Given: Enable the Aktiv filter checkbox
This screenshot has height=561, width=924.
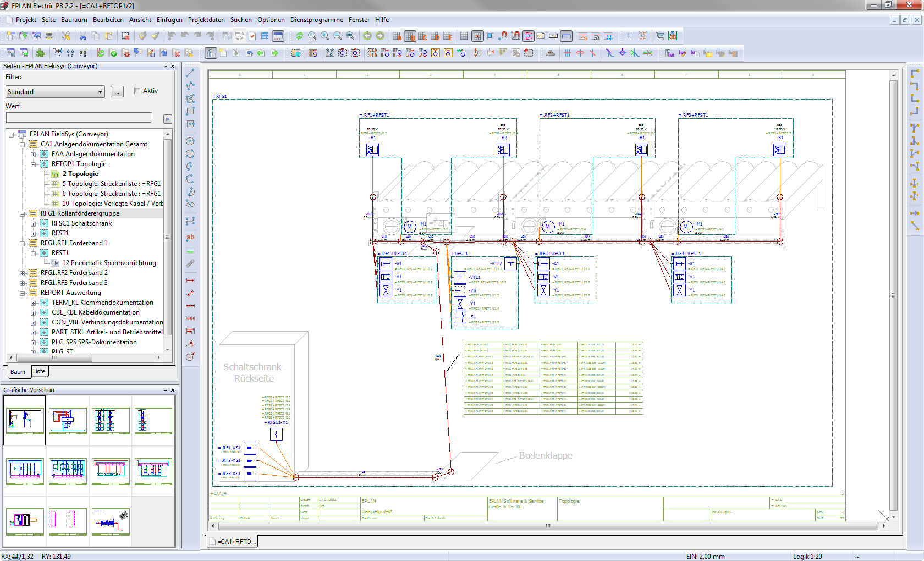Looking at the screenshot, I should coord(138,91).
